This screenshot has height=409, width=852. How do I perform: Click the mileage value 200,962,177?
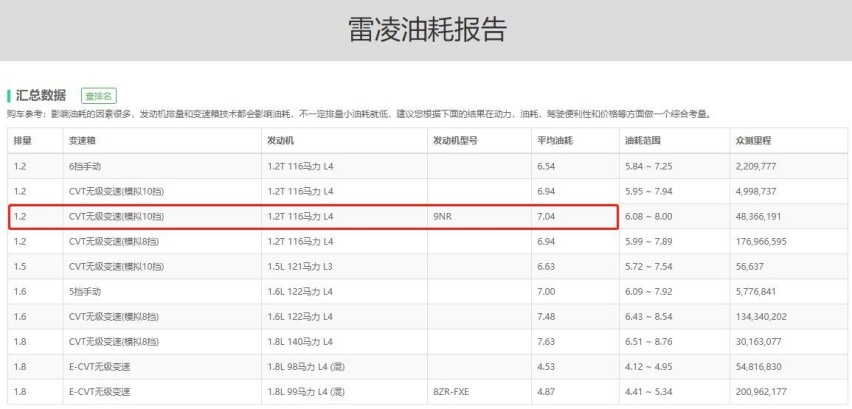click(x=761, y=392)
